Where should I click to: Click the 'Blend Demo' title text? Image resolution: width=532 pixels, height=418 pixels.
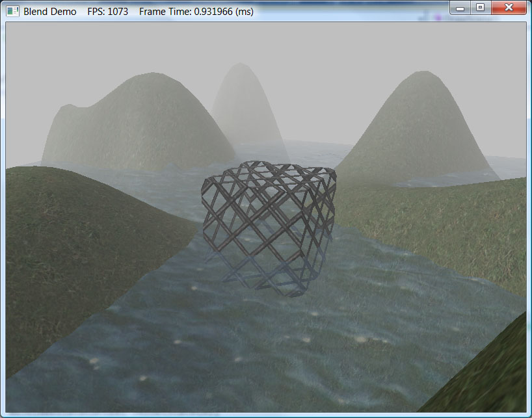50,12
